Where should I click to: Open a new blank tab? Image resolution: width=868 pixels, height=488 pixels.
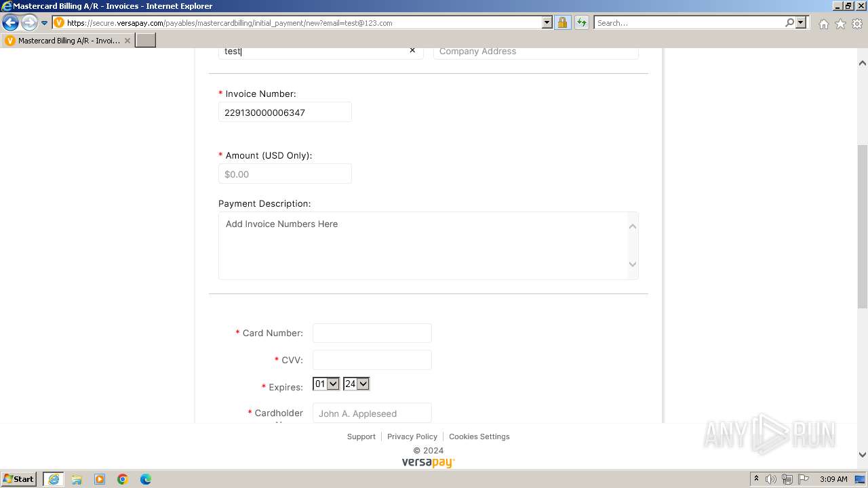[x=146, y=41]
